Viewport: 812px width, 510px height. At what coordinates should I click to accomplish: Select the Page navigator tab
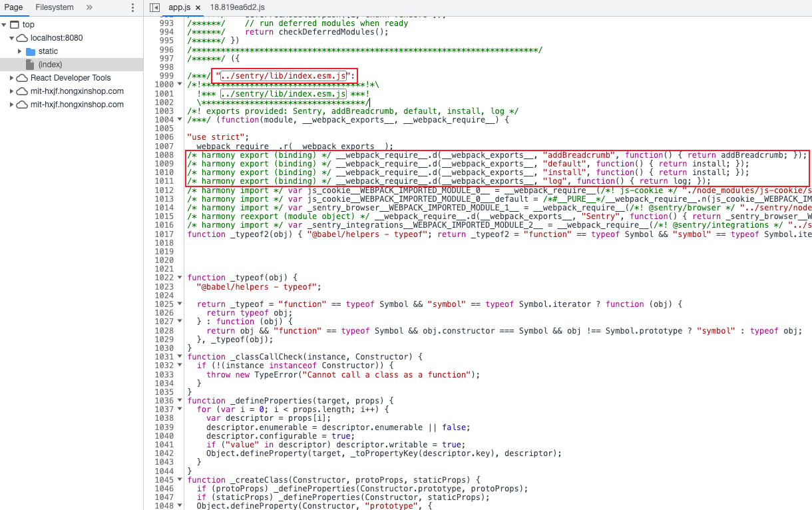tap(13, 7)
